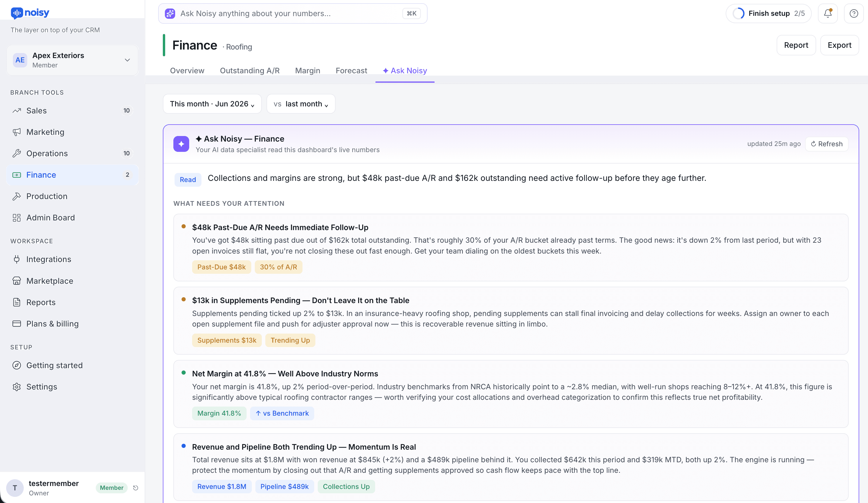This screenshot has width=868, height=503.
Task: Switch to the Forecast tab
Action: [x=351, y=71]
